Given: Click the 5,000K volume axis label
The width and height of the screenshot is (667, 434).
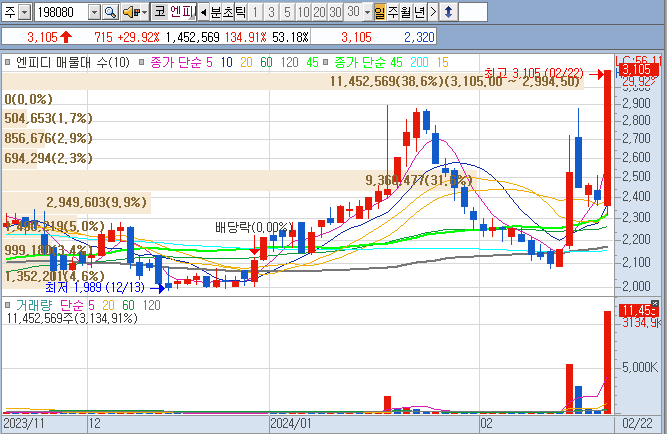Looking at the screenshot, I should pos(640,367).
